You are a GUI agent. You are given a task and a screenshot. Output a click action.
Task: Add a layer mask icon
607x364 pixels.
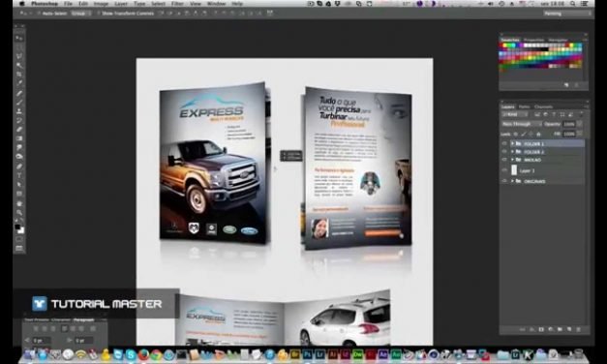(x=541, y=329)
